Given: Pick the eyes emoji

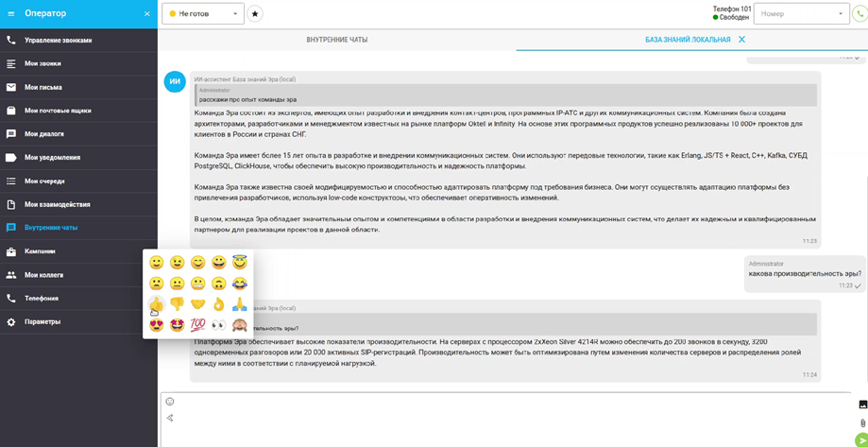Looking at the screenshot, I should click(219, 324).
